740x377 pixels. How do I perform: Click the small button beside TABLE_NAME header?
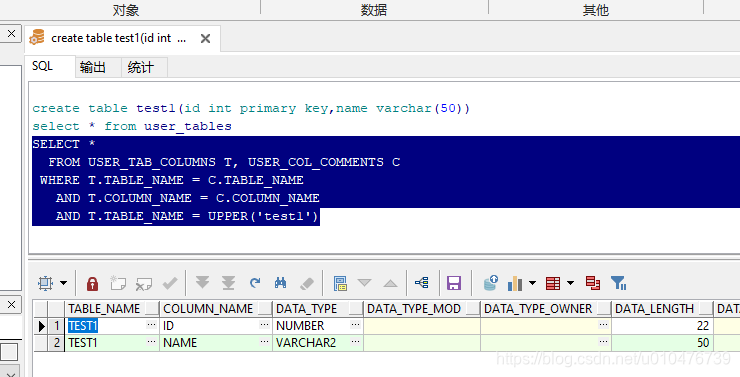(x=152, y=309)
